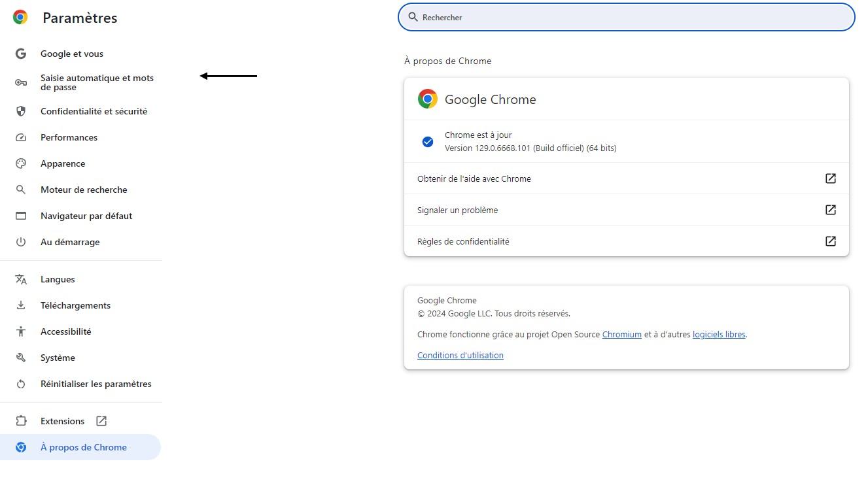The height and width of the screenshot is (489, 868).
Task: Click the À propos de Chrome heading
Action: (447, 61)
